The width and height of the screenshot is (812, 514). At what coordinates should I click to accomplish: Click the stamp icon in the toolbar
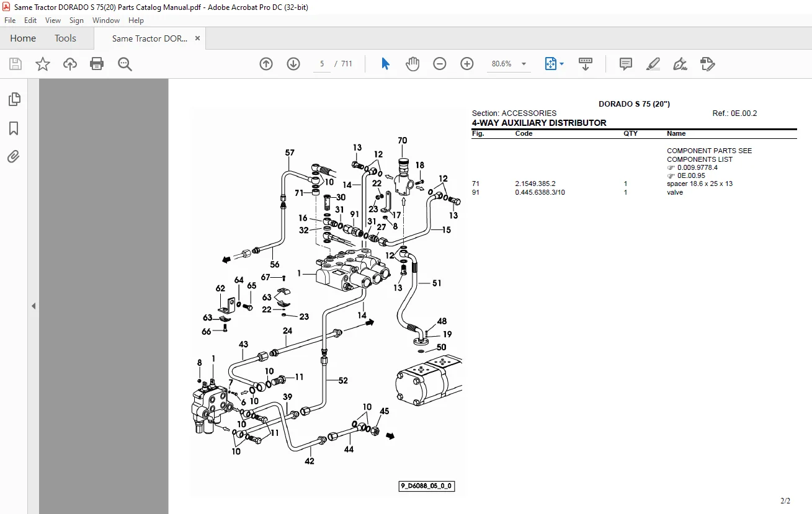coord(708,64)
